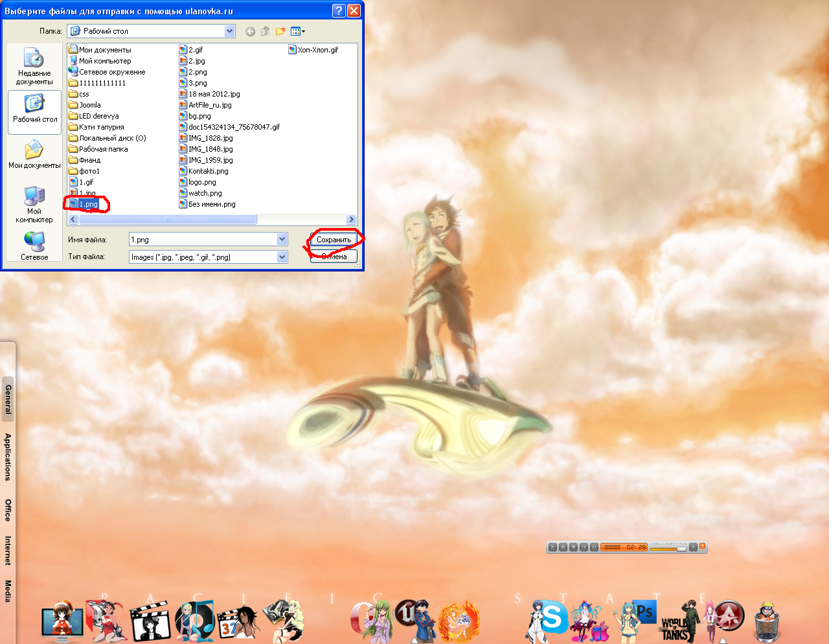
Task: Click the horizontal scrollbar thumb of file list
Action: (168, 220)
